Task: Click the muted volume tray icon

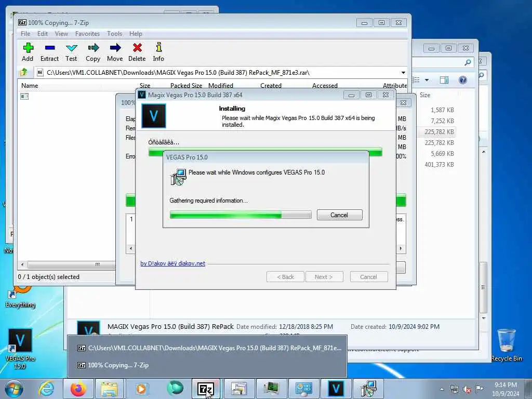Action: coord(467,389)
